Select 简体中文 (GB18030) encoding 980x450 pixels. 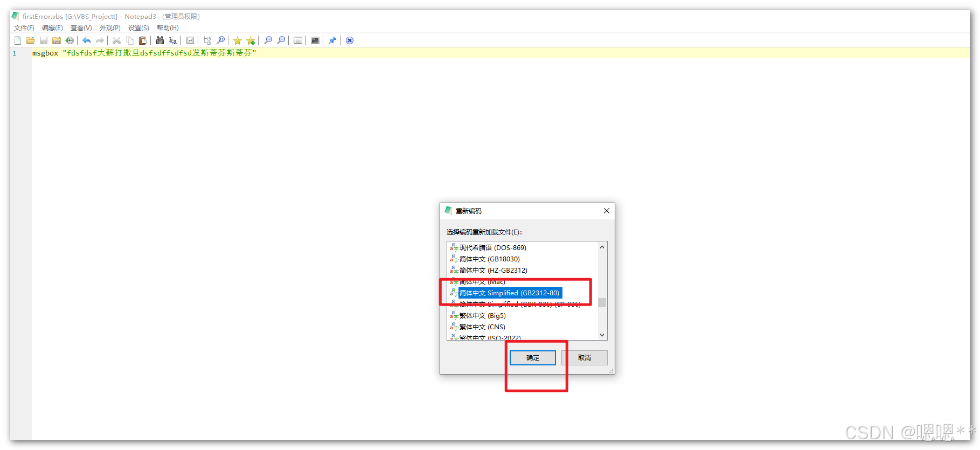485,259
